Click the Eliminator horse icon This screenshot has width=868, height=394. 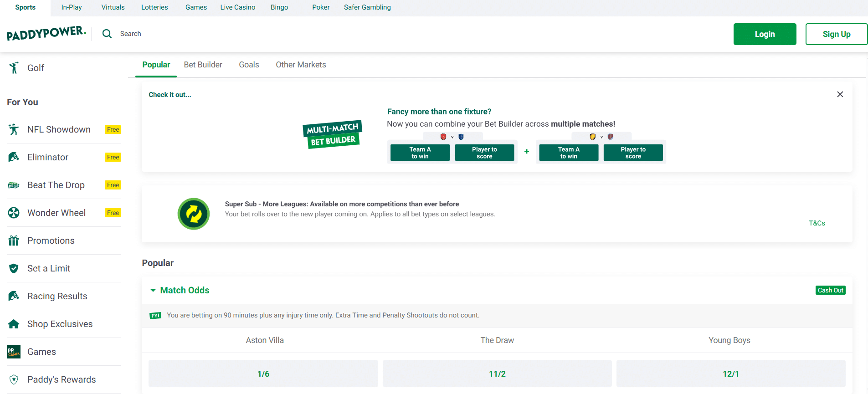[14, 157]
